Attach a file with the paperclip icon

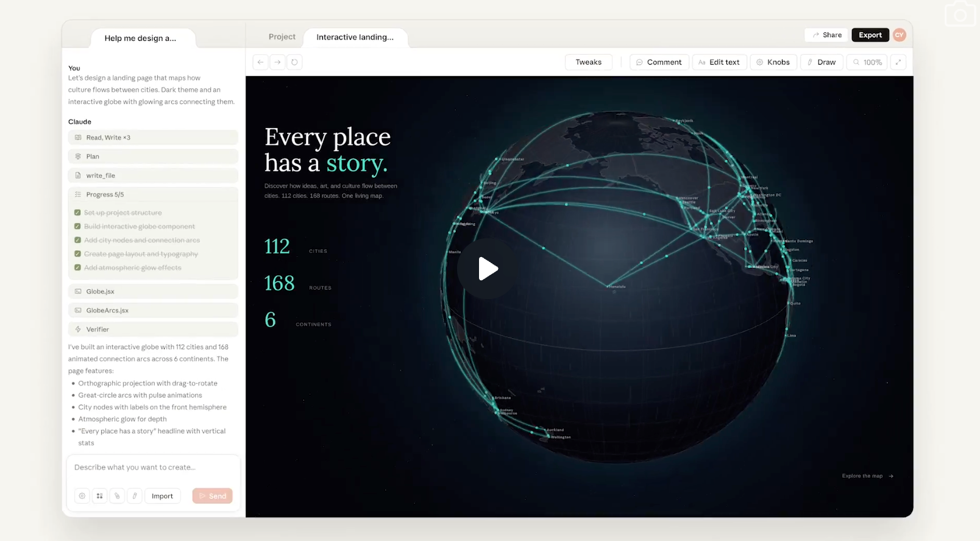point(117,496)
